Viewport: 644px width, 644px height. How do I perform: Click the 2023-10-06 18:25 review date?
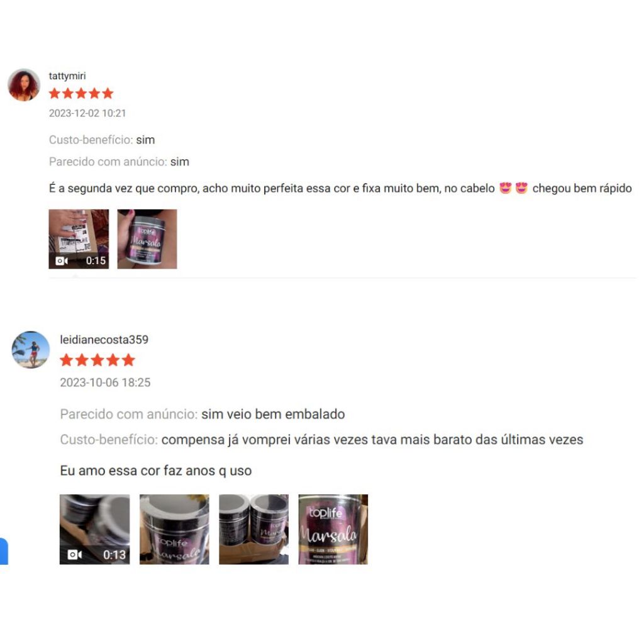tap(105, 382)
